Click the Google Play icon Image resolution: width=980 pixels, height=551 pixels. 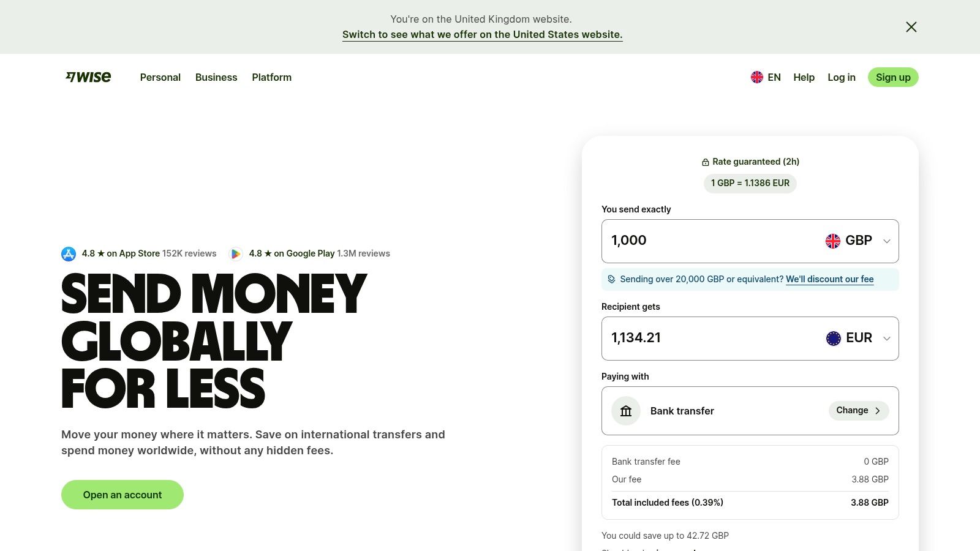[x=236, y=253]
